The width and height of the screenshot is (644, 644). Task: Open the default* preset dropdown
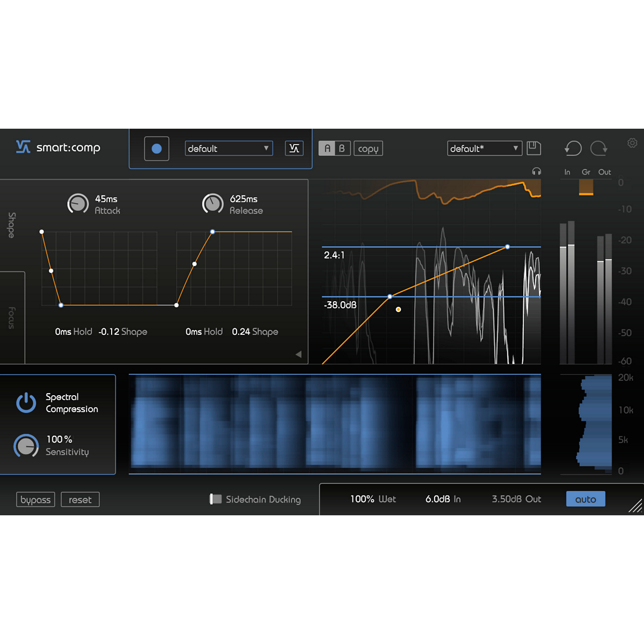484,148
